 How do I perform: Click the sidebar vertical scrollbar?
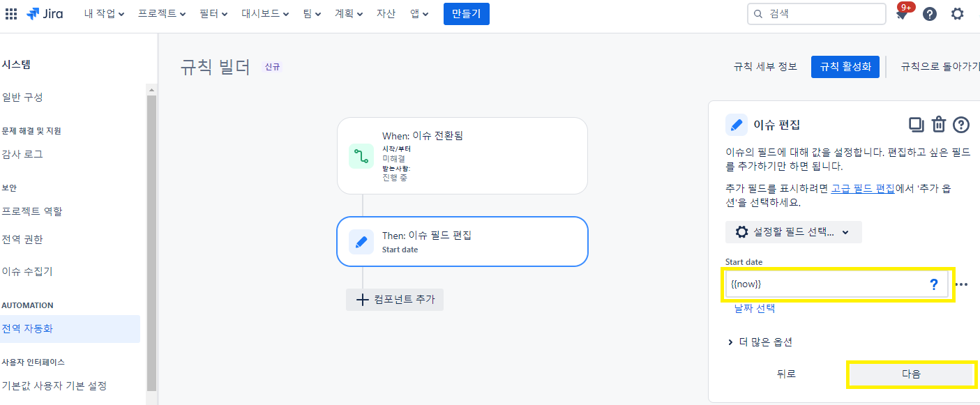(151, 244)
